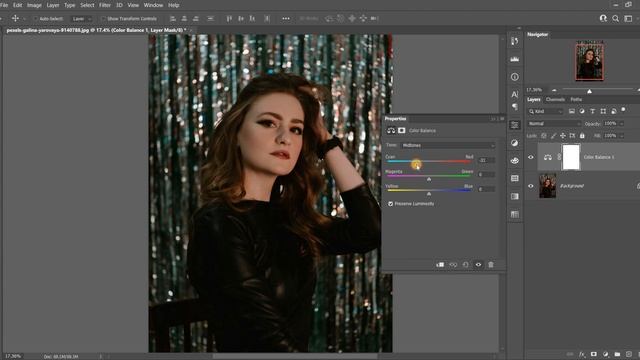Click the Yellow-Blue value field
The image size is (640, 360).
pyautogui.click(x=486, y=189)
